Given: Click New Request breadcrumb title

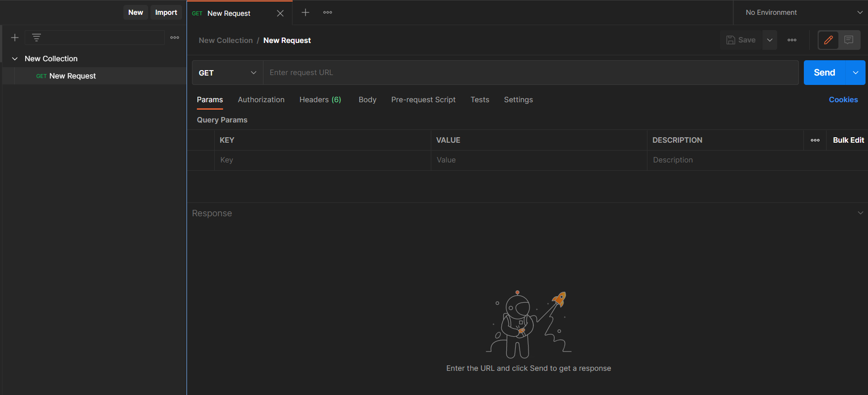Looking at the screenshot, I should click(x=287, y=40).
